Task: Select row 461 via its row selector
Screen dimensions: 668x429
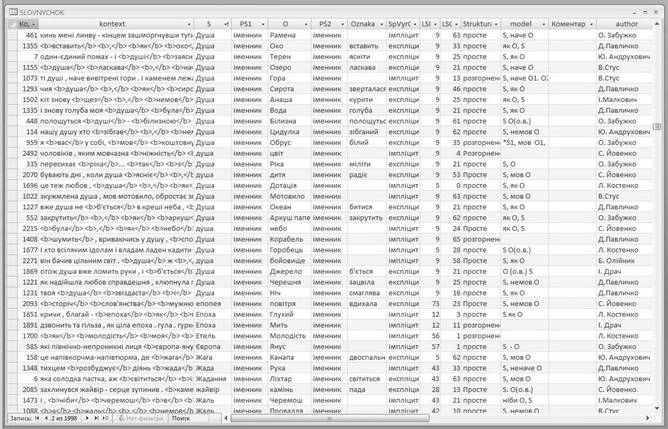Action: [12, 35]
